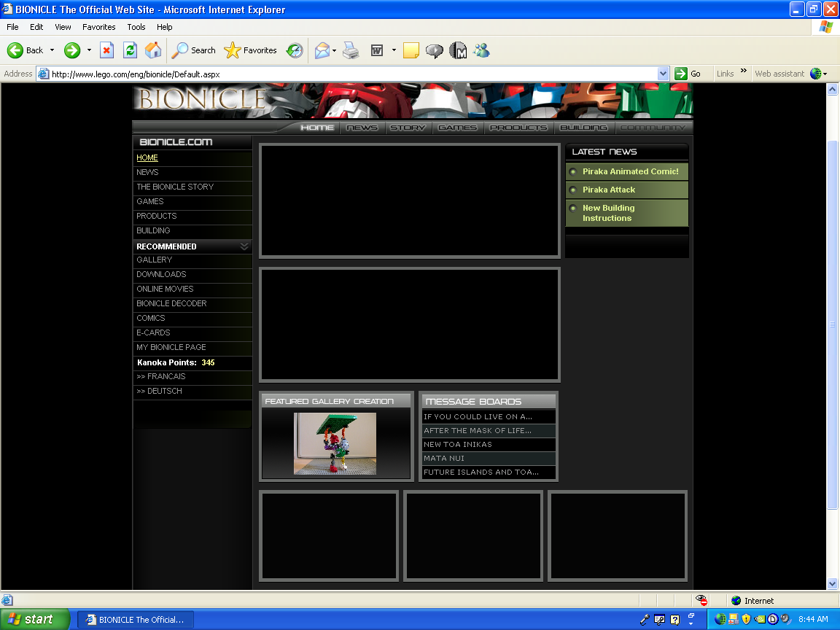Refresh the page with the Refresh icon
Viewport: 840px width, 630px height.
click(130, 50)
